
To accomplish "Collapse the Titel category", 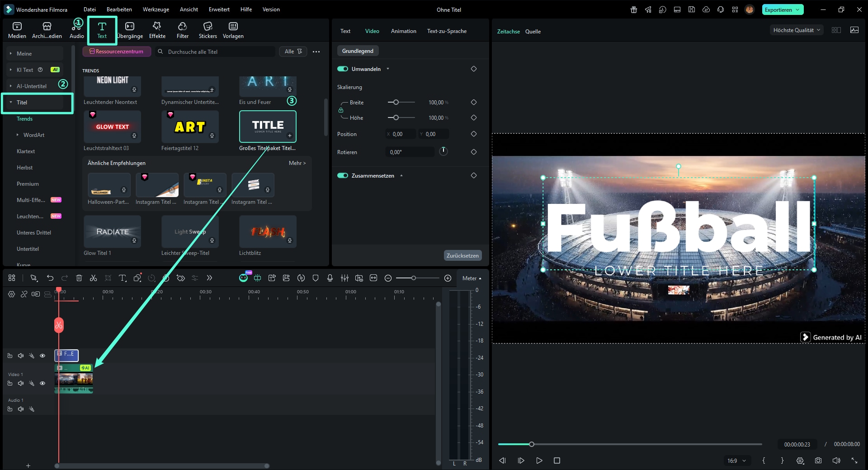I will coord(11,102).
